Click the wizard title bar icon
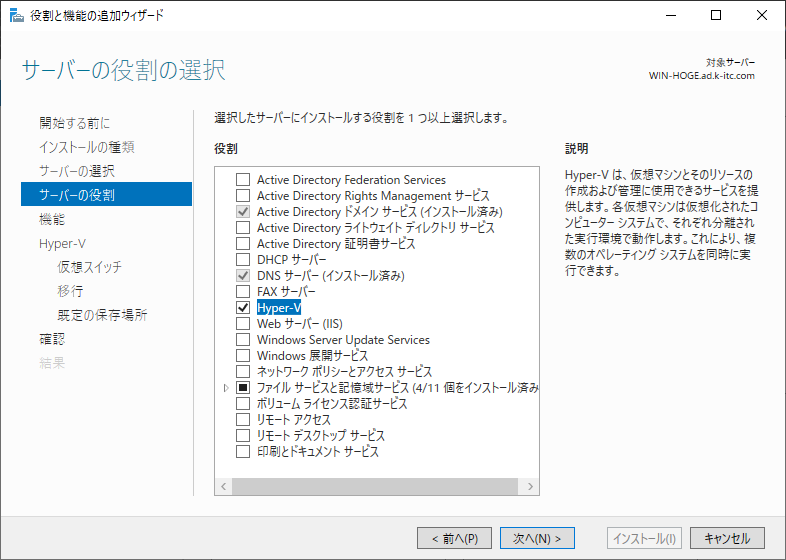The width and height of the screenshot is (786, 560). pos(17,16)
